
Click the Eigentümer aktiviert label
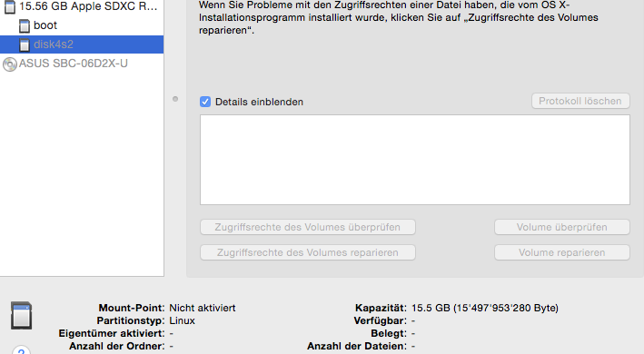(x=112, y=333)
